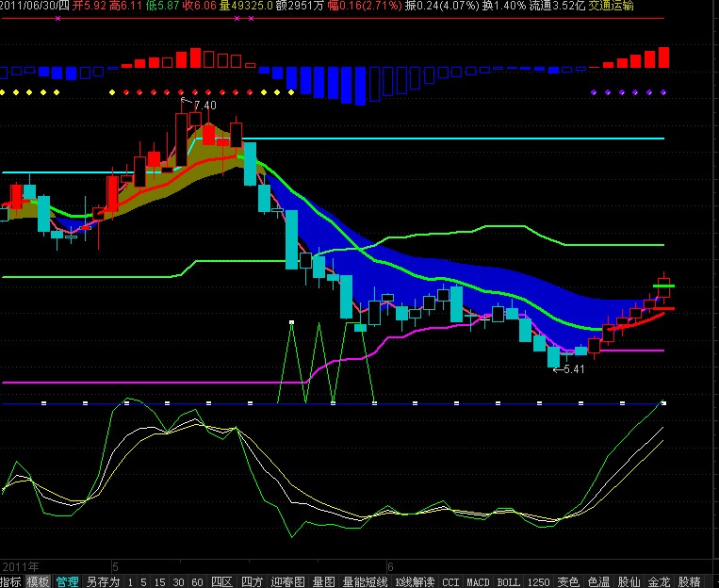Select the 1250 template tab
The height and width of the screenshot is (588, 719).
(x=538, y=582)
